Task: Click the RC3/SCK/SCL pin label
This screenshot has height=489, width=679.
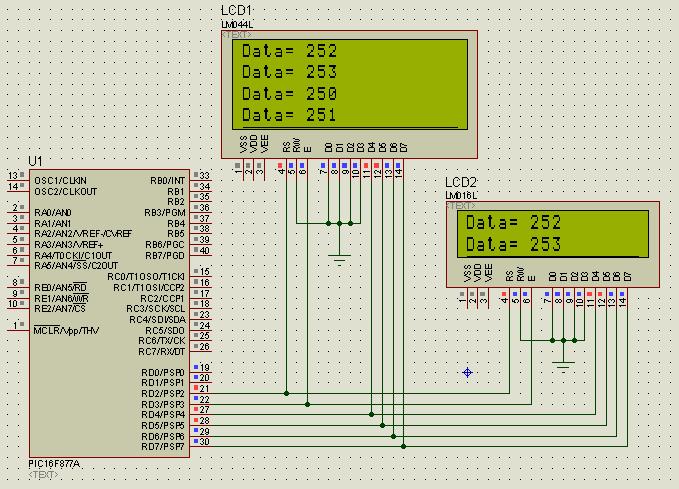Action: (156, 309)
